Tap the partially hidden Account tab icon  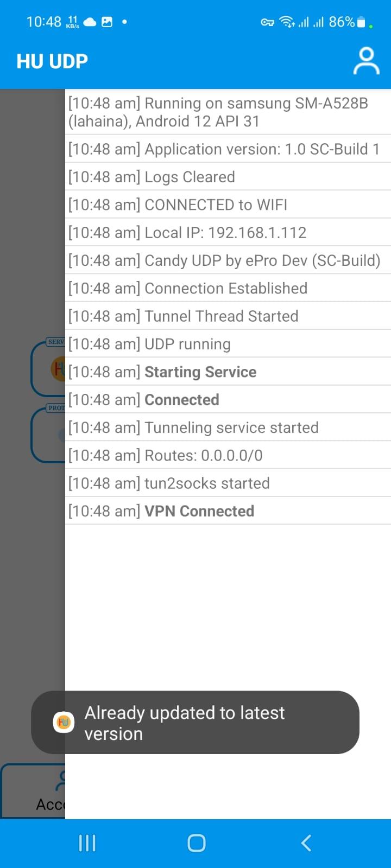(61, 781)
